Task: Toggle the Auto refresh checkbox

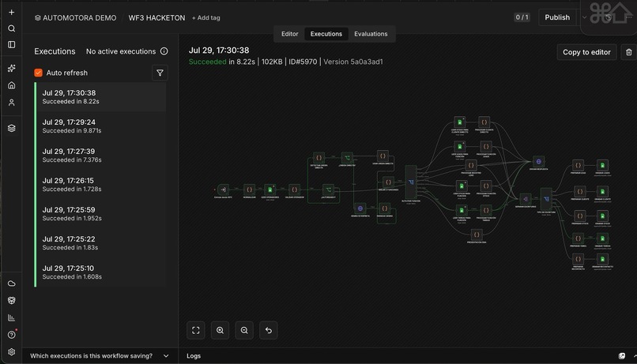Action: (x=38, y=73)
